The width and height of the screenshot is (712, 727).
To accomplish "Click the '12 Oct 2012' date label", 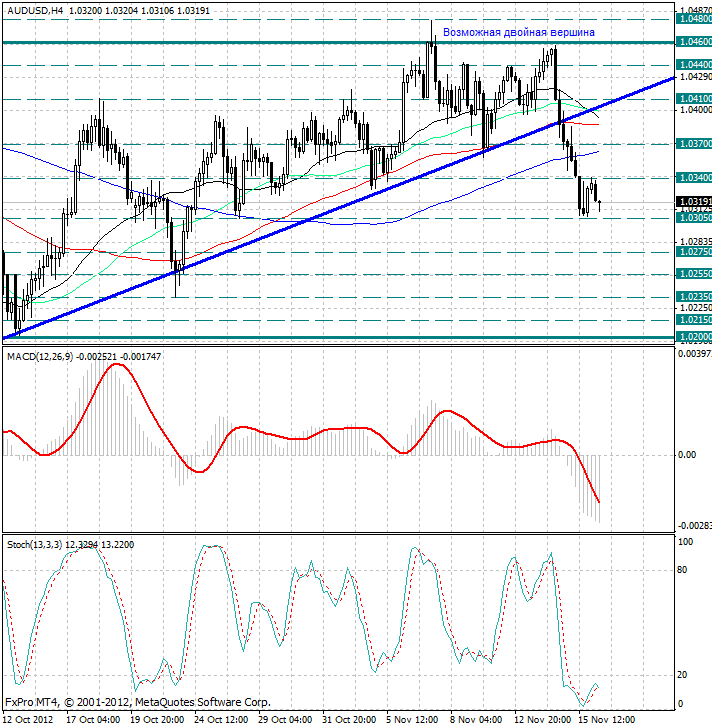I will 28,720.
